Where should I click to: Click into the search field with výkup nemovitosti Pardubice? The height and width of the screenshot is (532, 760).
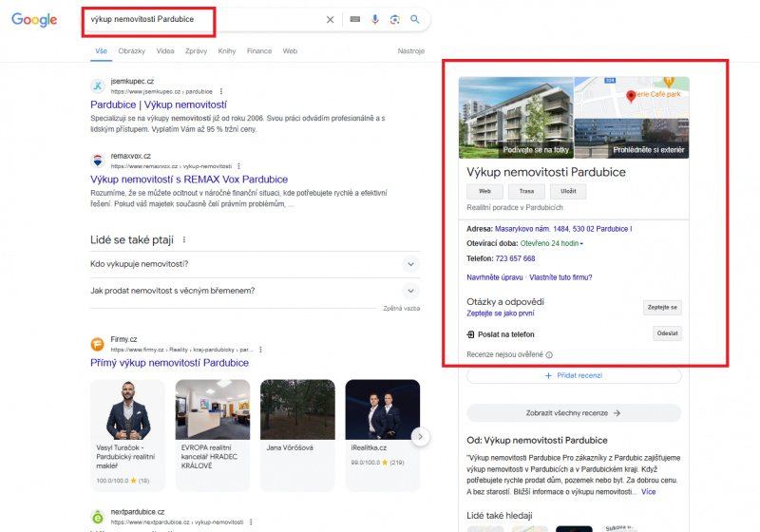tap(203, 19)
